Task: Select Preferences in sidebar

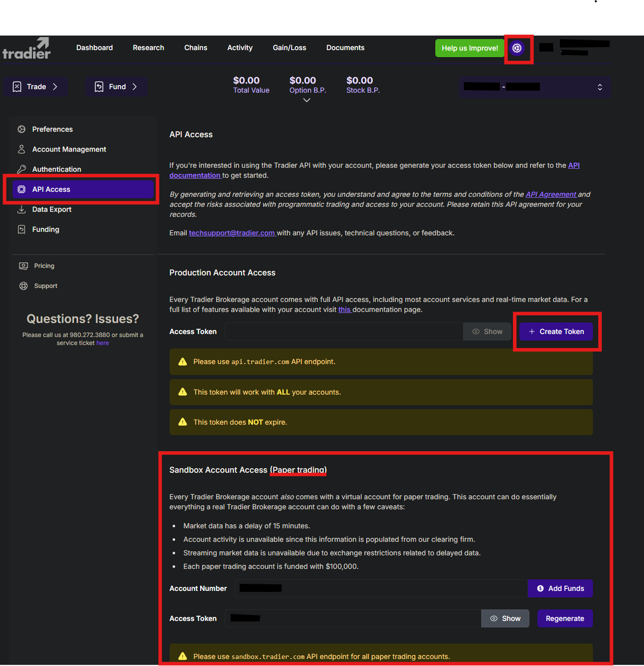Action: pyautogui.click(x=83, y=129)
